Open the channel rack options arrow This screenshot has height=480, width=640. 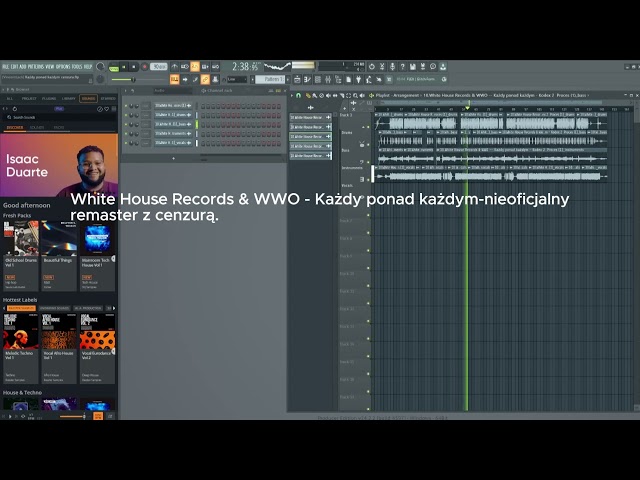click(x=126, y=91)
